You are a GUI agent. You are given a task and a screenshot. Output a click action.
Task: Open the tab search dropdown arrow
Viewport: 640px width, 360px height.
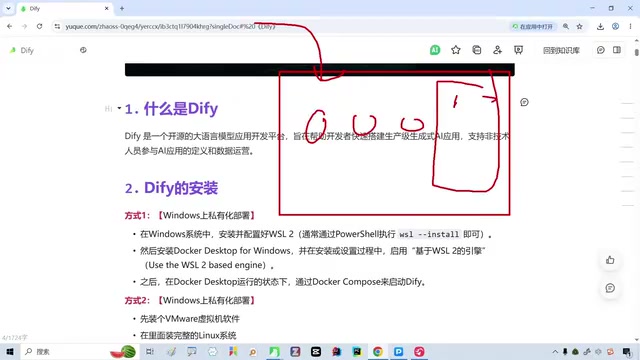(8, 8)
